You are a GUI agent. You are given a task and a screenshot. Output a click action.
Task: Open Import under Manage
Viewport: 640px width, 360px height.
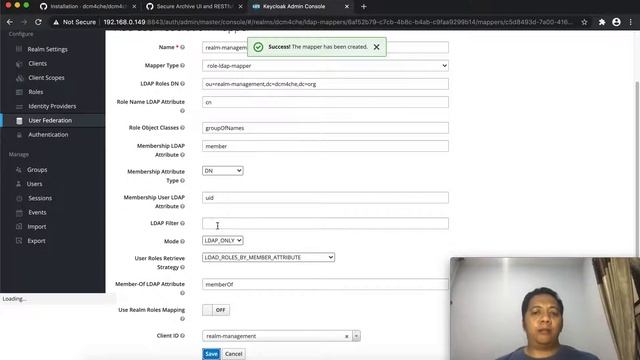coord(36,227)
